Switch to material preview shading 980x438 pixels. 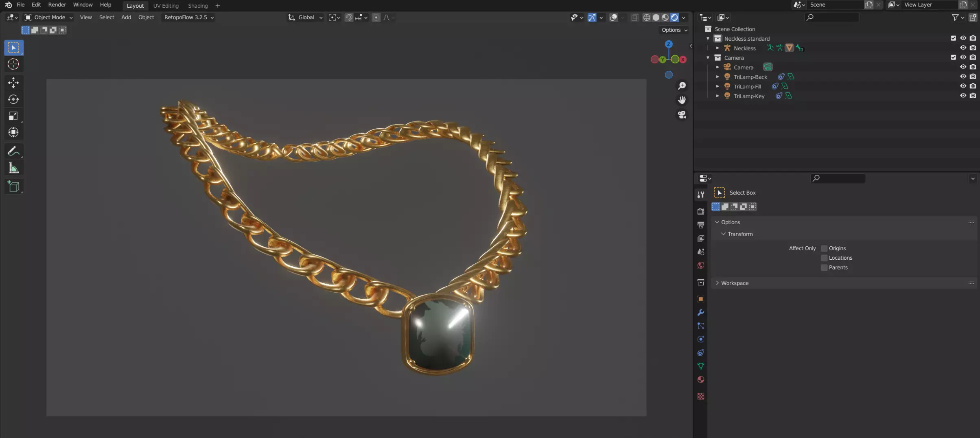665,18
